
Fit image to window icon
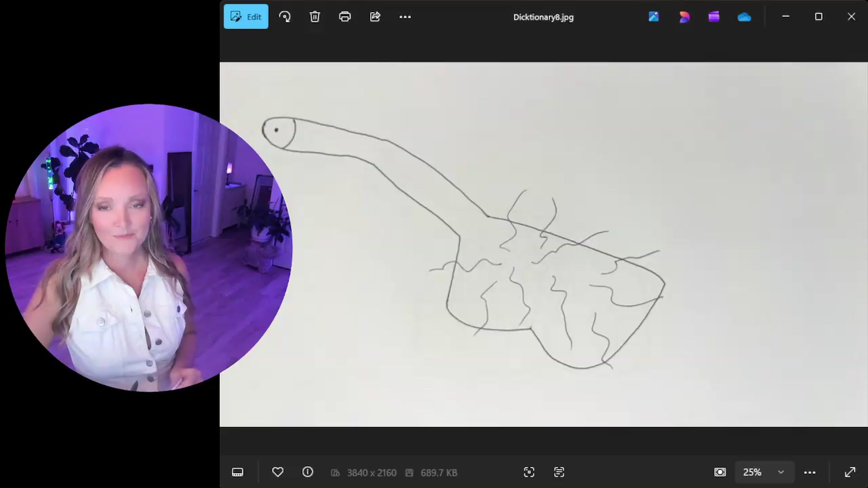720,472
